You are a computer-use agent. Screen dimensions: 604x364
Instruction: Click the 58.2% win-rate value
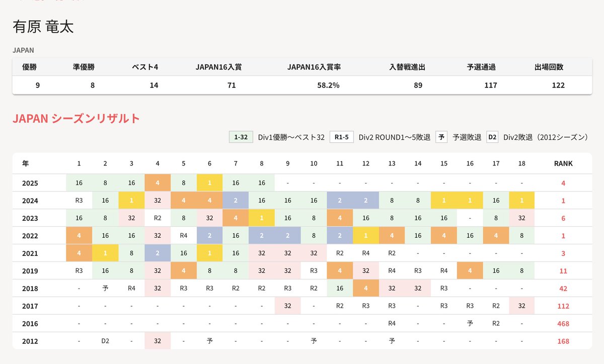point(328,85)
